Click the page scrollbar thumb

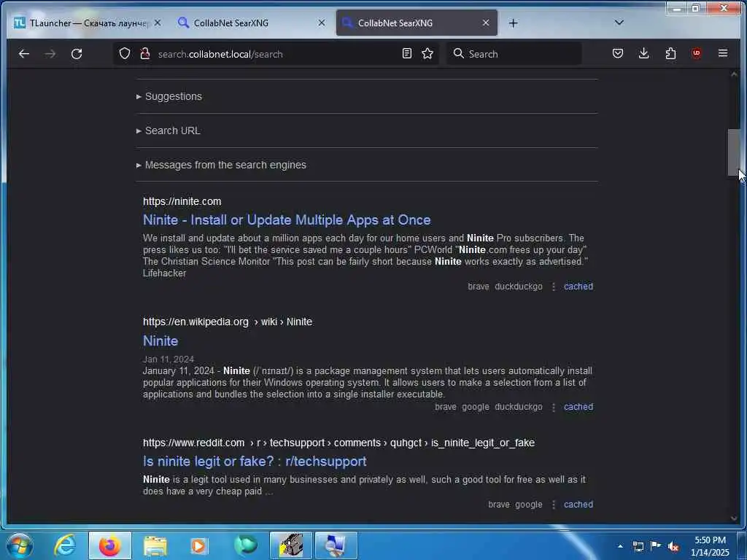734,152
